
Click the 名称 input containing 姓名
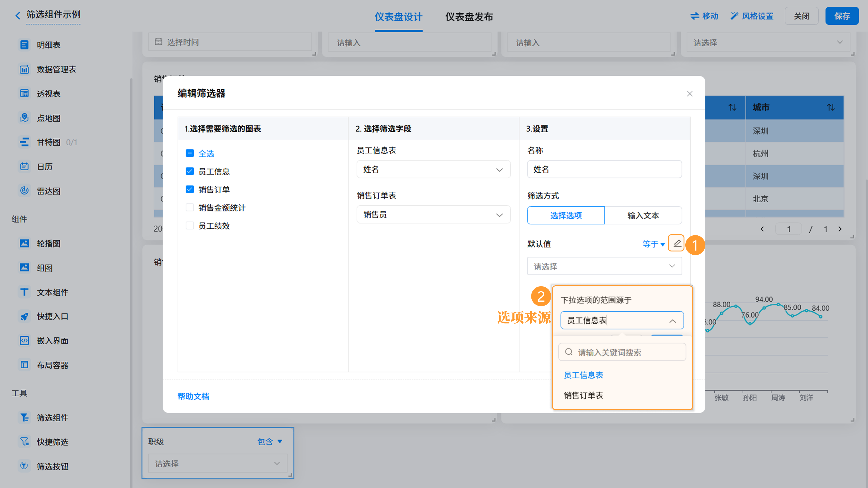click(604, 169)
